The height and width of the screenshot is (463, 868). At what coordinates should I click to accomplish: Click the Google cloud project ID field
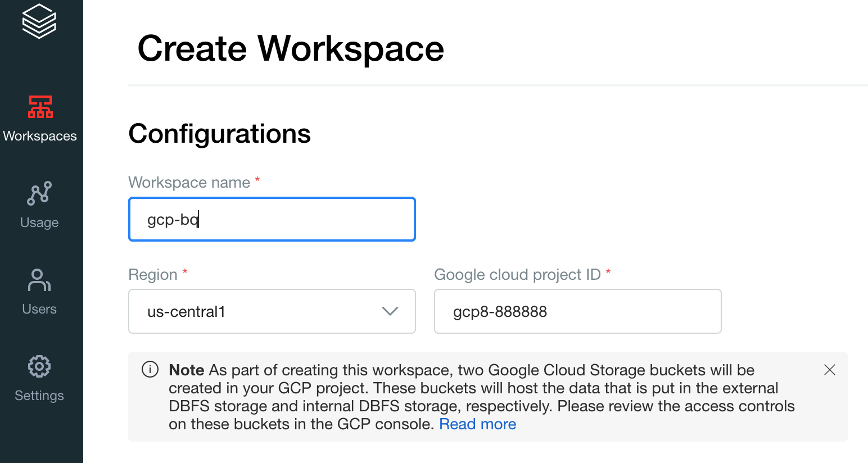[x=577, y=311]
